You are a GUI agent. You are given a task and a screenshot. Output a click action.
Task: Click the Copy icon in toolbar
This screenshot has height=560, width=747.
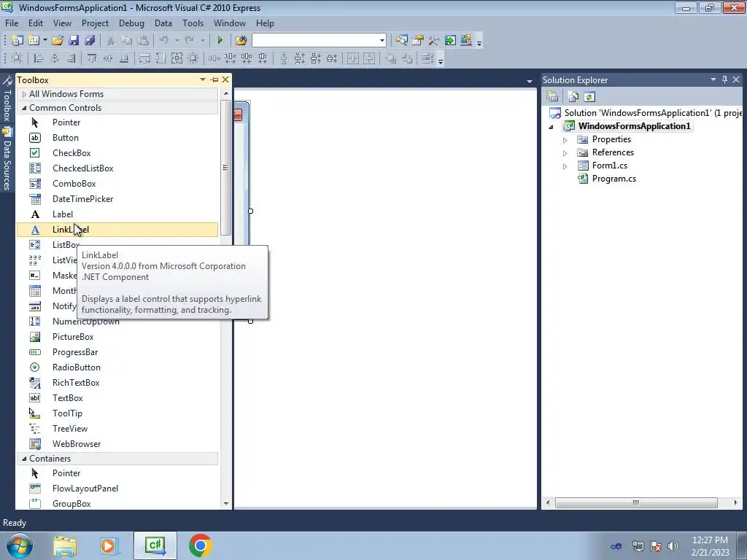pyautogui.click(x=126, y=41)
